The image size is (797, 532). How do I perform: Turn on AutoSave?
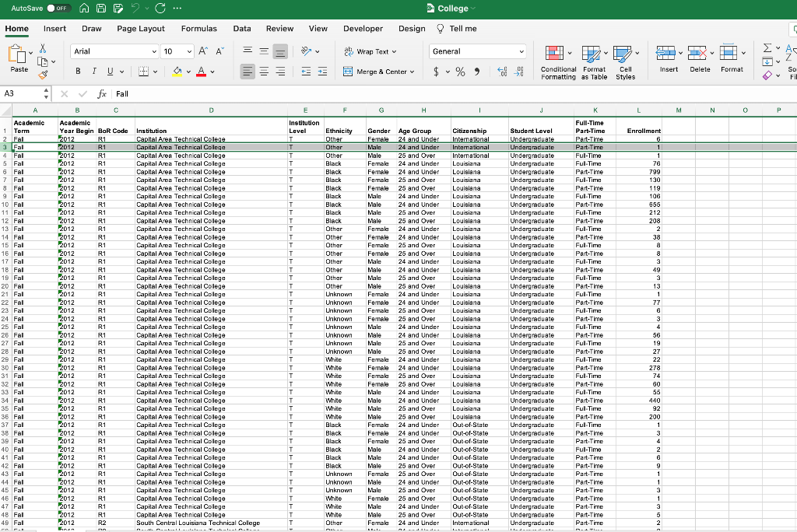coord(51,7)
